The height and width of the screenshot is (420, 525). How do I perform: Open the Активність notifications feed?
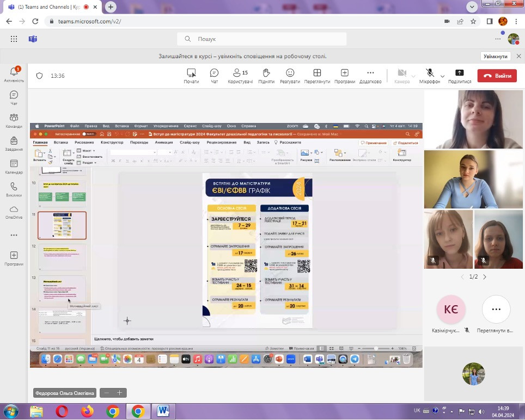(14, 74)
